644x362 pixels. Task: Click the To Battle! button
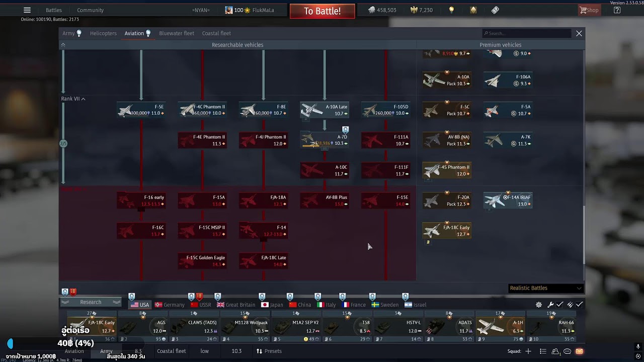click(322, 11)
